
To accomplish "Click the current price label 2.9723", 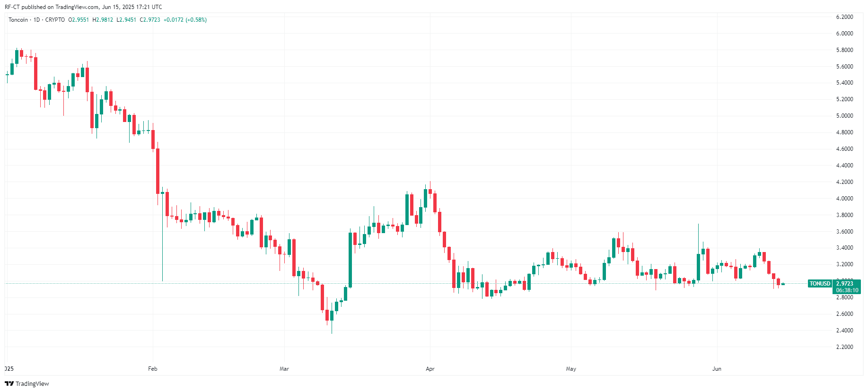I will pyautogui.click(x=844, y=284).
